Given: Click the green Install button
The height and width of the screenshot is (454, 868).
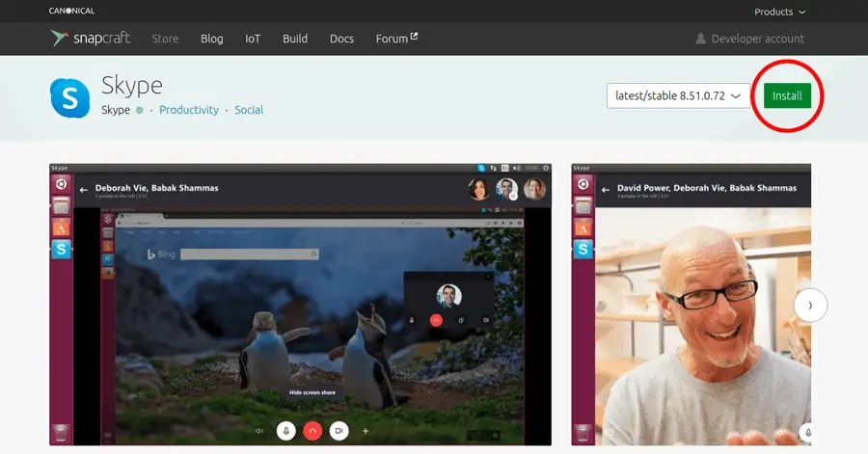Looking at the screenshot, I should click(787, 95).
